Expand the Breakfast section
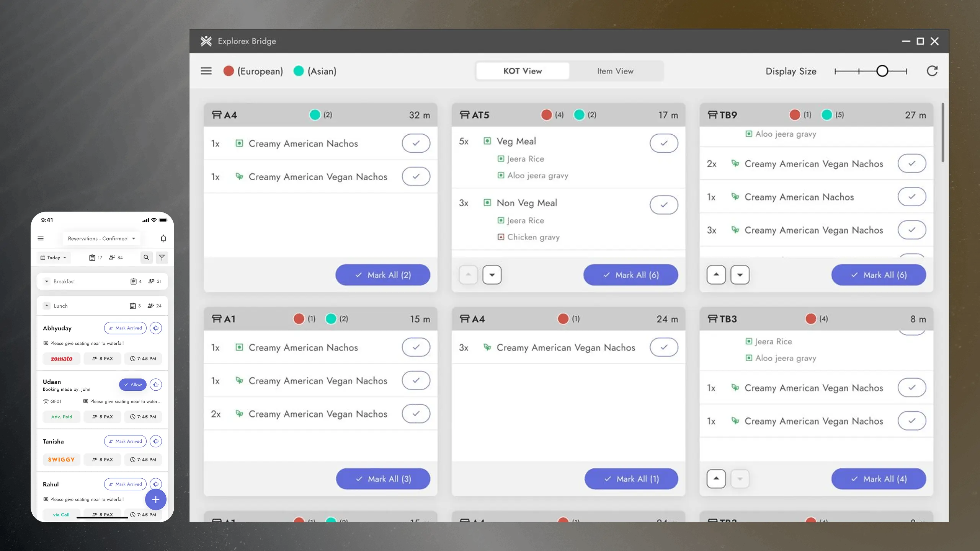Screen dimensions: 980x551 (46, 281)
